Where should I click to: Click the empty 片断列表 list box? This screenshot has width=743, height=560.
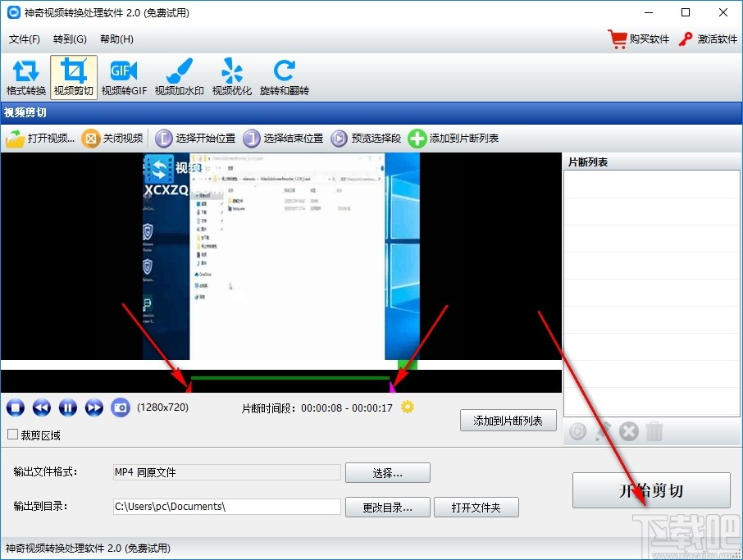click(652, 294)
